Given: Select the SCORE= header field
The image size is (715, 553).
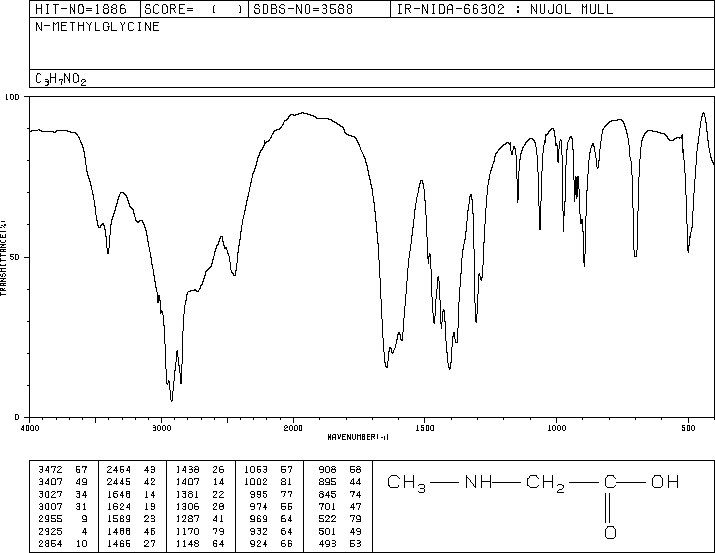Looking at the screenshot, I should (194, 9).
